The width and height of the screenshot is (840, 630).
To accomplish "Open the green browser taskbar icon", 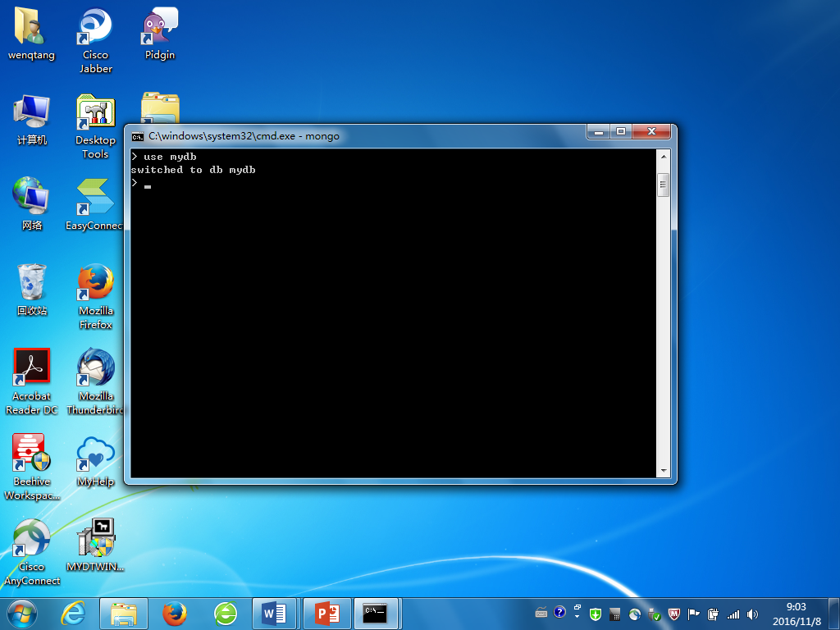I will click(226, 614).
